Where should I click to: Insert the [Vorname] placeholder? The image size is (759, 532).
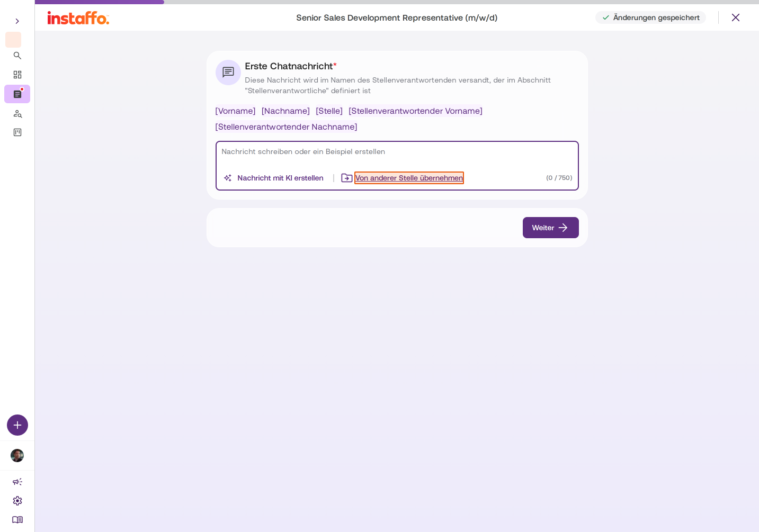235,111
